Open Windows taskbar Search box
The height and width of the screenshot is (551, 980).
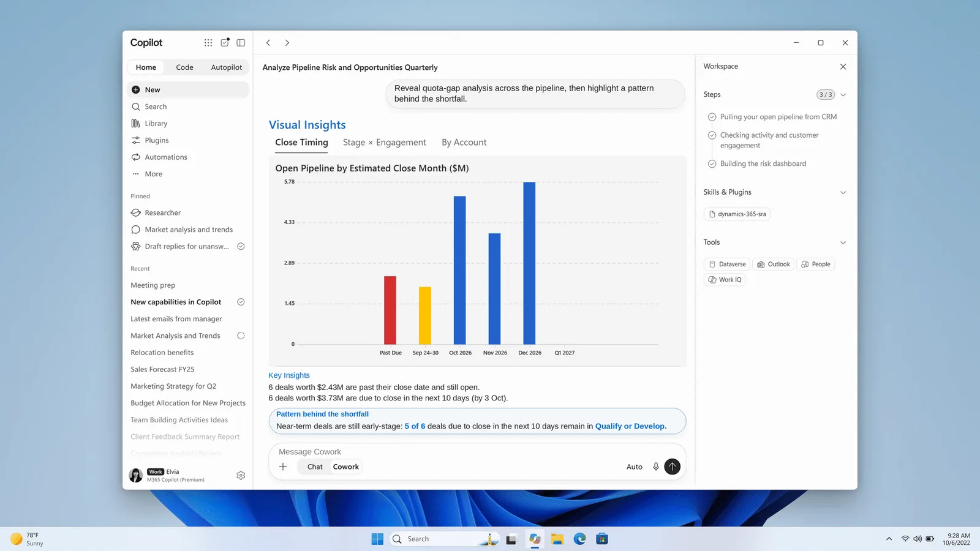[x=444, y=539]
